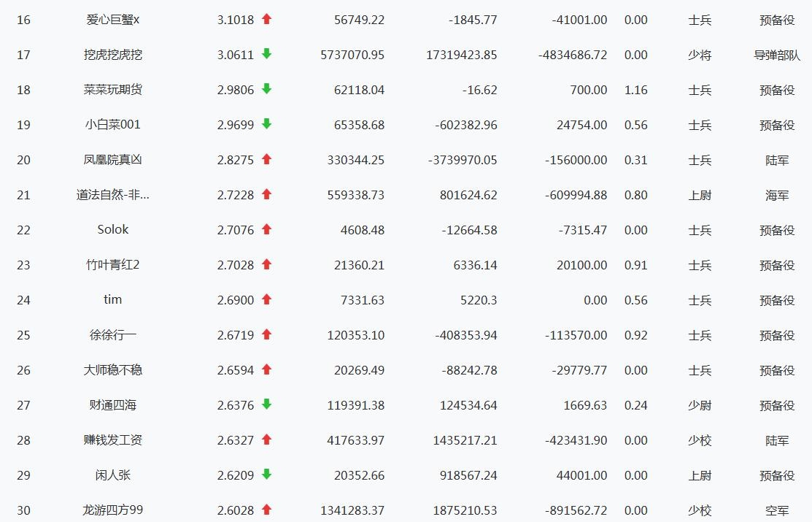Click the red up arrow for Solok
812x522 pixels.
click(266, 229)
